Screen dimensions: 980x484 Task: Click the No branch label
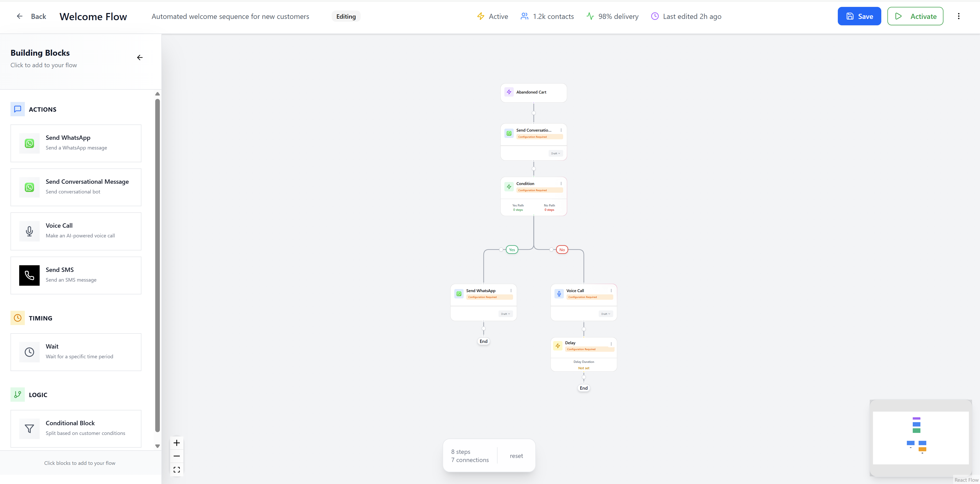562,250
